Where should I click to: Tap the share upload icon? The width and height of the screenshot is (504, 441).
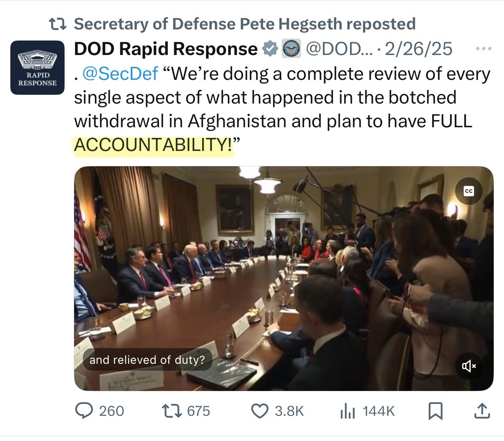[482, 411]
